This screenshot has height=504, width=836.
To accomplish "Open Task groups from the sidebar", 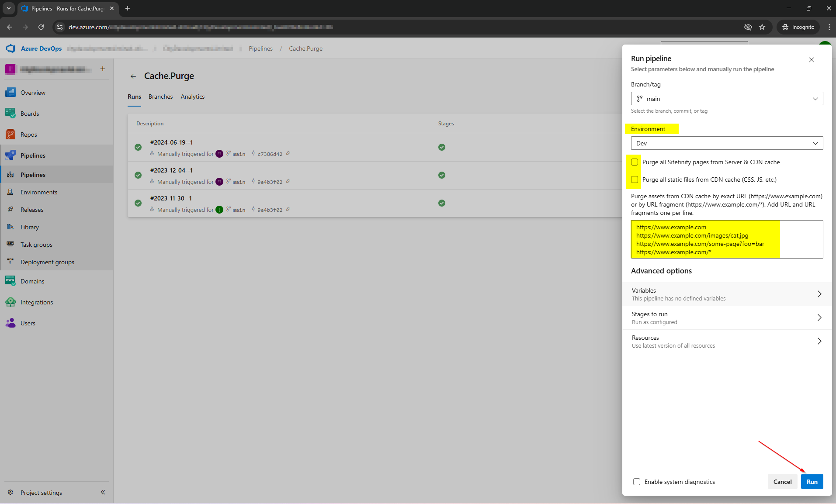I will tap(35, 244).
